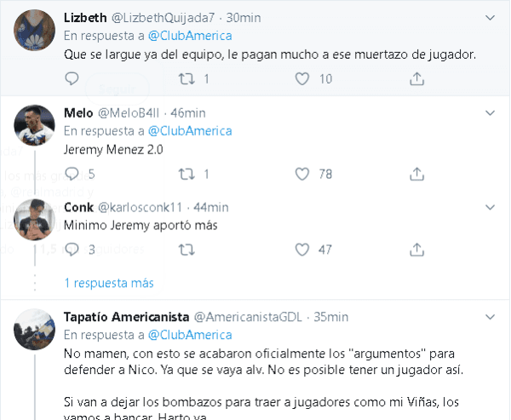The image size is (511, 420).
Task: Reply to Conk's tweet
Action: 72,250
